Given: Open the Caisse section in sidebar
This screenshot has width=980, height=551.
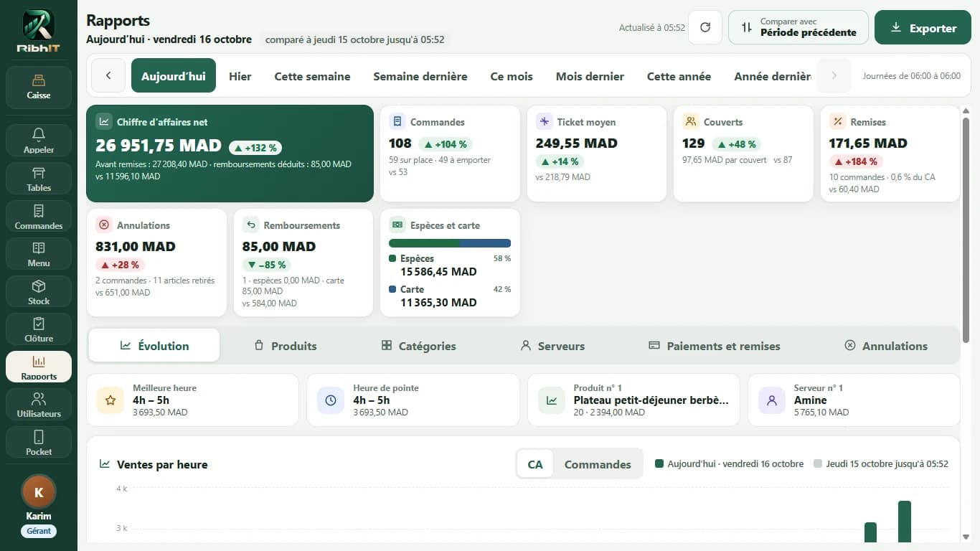Looking at the screenshot, I should point(39,87).
